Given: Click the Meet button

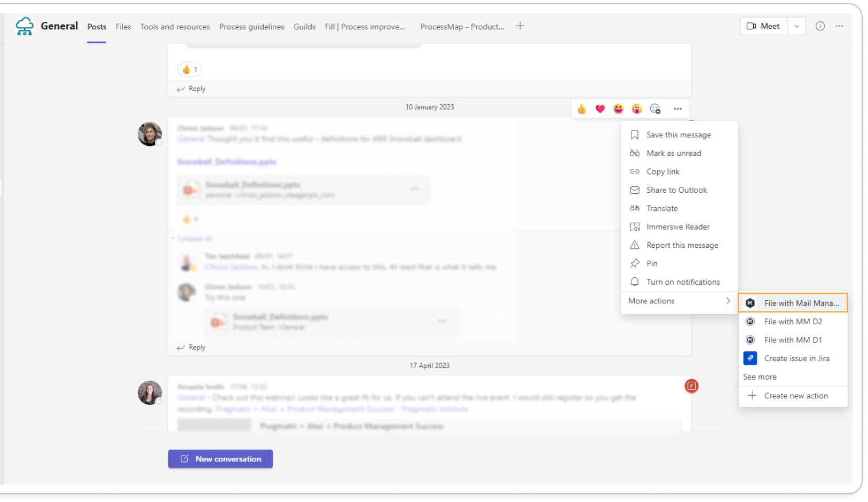Looking at the screenshot, I should click(x=763, y=26).
